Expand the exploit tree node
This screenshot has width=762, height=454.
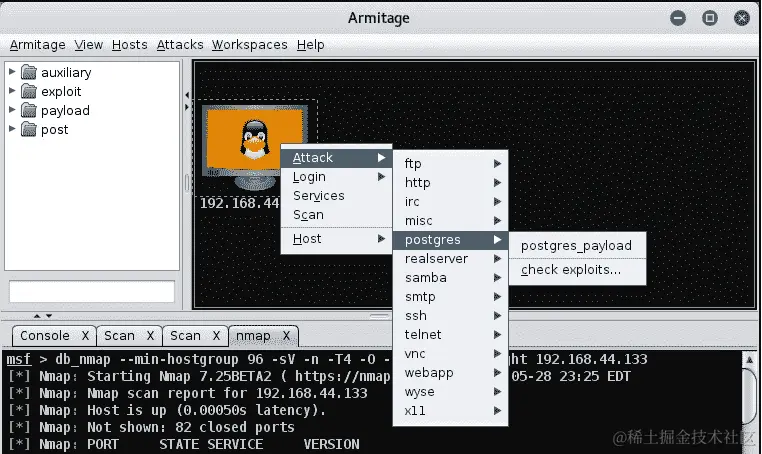tap(12, 90)
